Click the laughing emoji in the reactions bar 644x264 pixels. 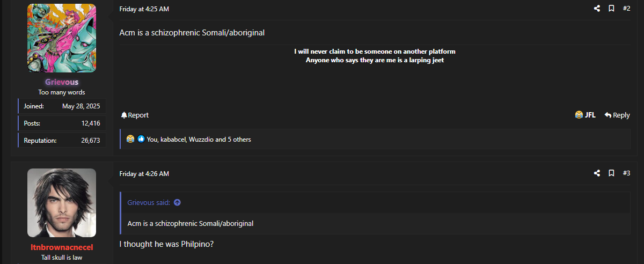(x=130, y=139)
